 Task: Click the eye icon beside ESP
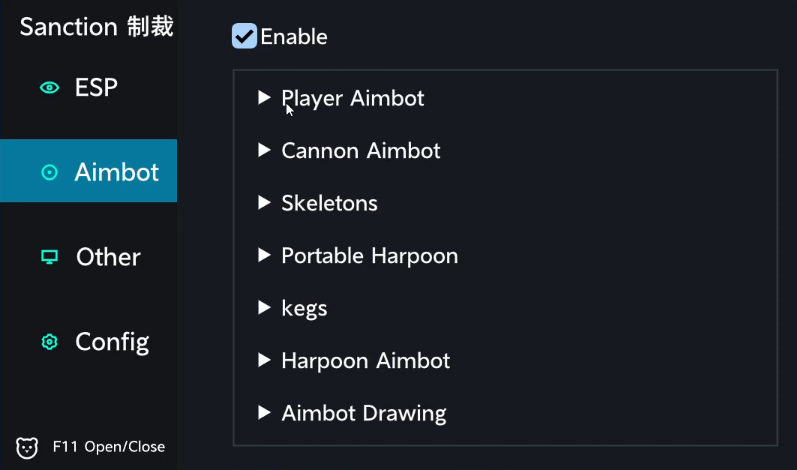point(49,88)
